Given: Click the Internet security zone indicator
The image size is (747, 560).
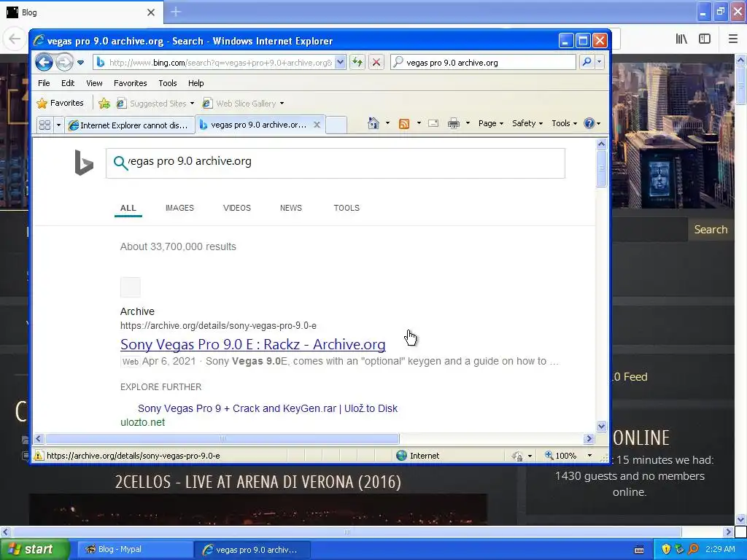Looking at the screenshot, I should [418, 456].
